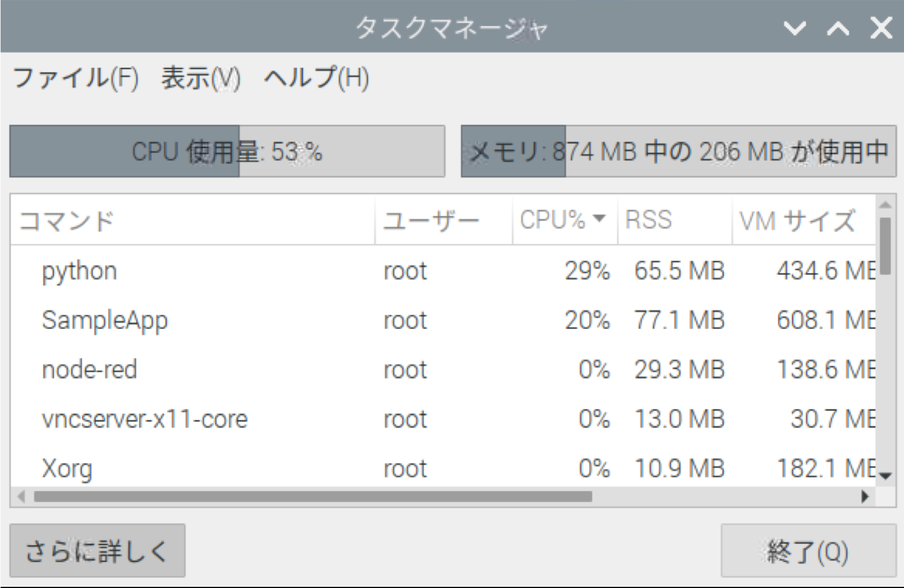904x588 pixels.
Task: Select the Xorg process row
Action: [x=219, y=468]
